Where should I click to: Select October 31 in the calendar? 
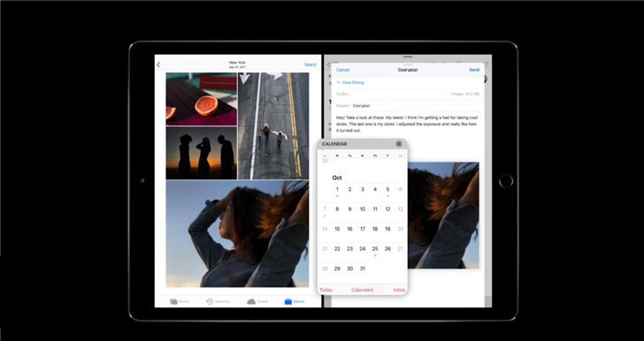point(363,269)
